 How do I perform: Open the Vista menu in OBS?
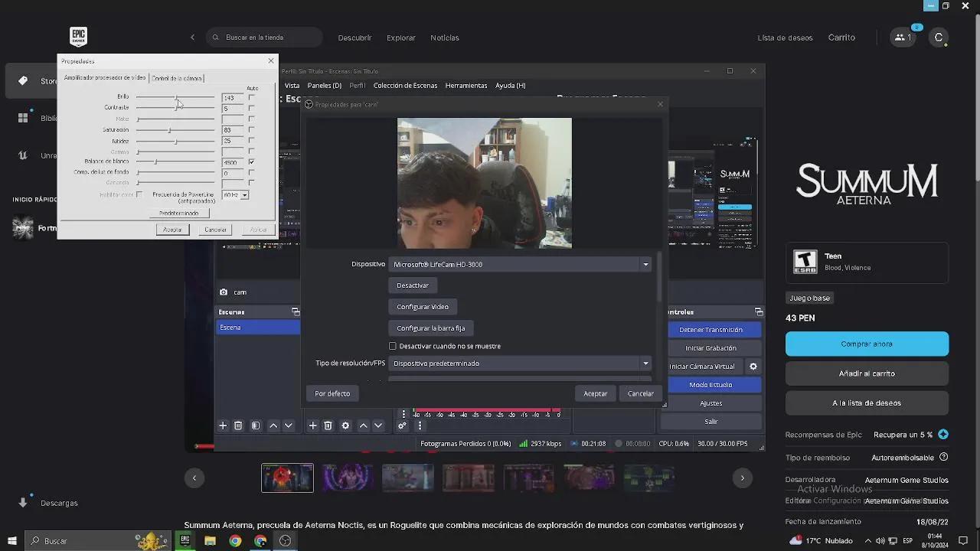[292, 86]
